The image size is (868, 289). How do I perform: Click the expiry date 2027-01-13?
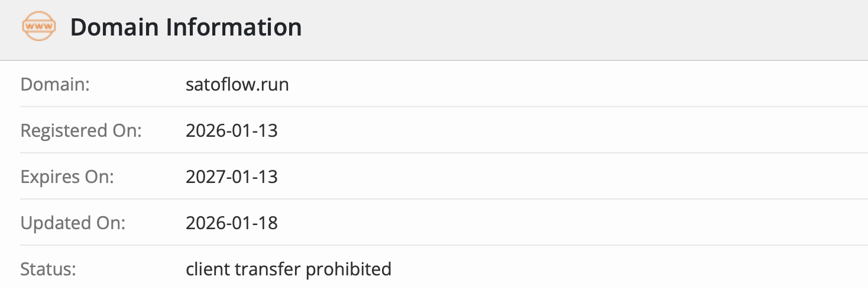tap(231, 176)
